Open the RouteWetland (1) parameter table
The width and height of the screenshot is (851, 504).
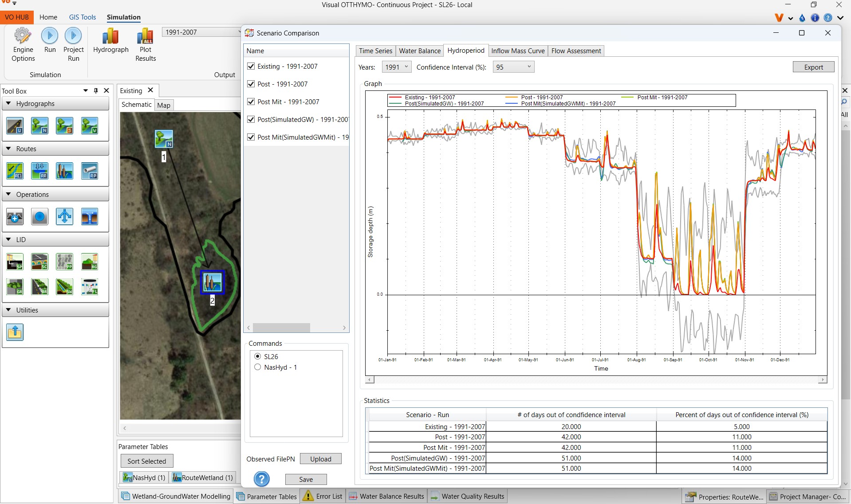point(202,477)
